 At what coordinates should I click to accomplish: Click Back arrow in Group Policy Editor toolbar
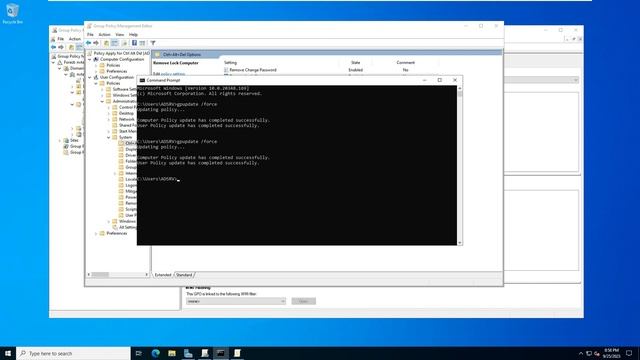click(89, 43)
